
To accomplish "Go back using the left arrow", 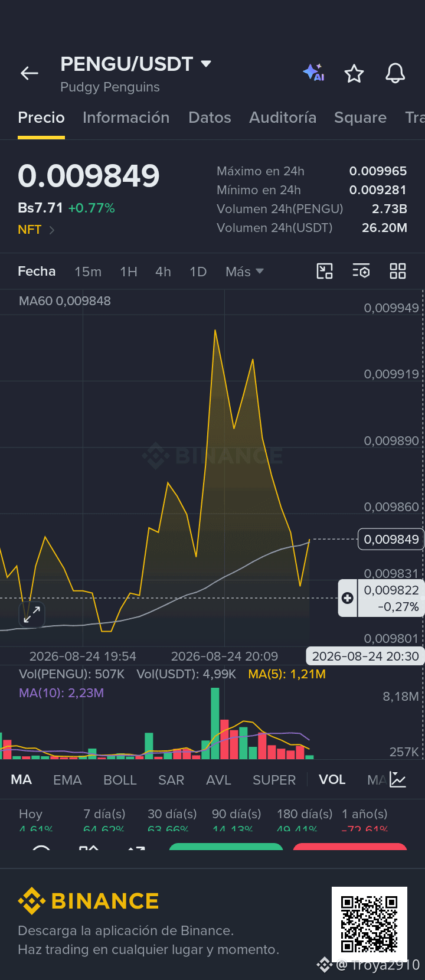I will (x=30, y=73).
